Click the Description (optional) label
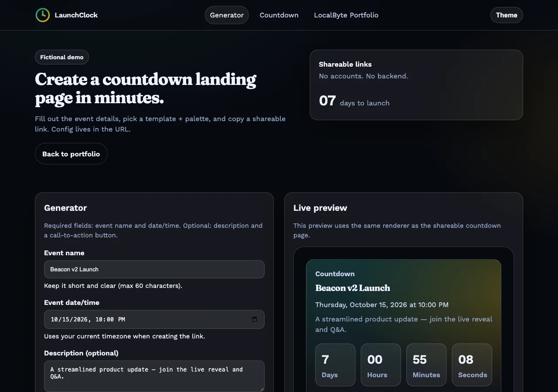The width and height of the screenshot is (558, 392). coord(81,353)
